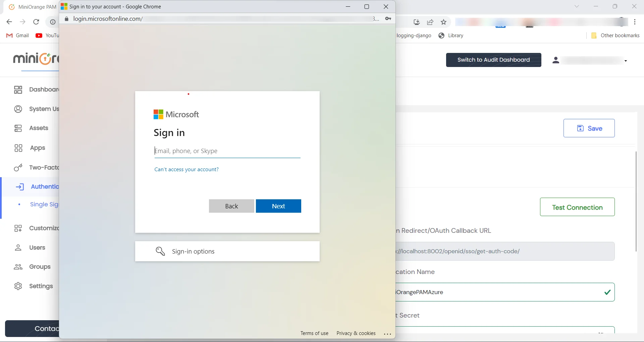The image size is (644, 342).
Task: Expand the ellipsis options in sign-in dialog
Action: point(388,333)
